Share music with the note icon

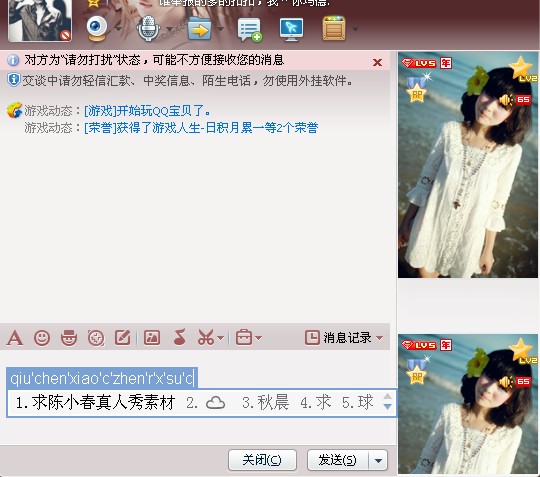180,337
